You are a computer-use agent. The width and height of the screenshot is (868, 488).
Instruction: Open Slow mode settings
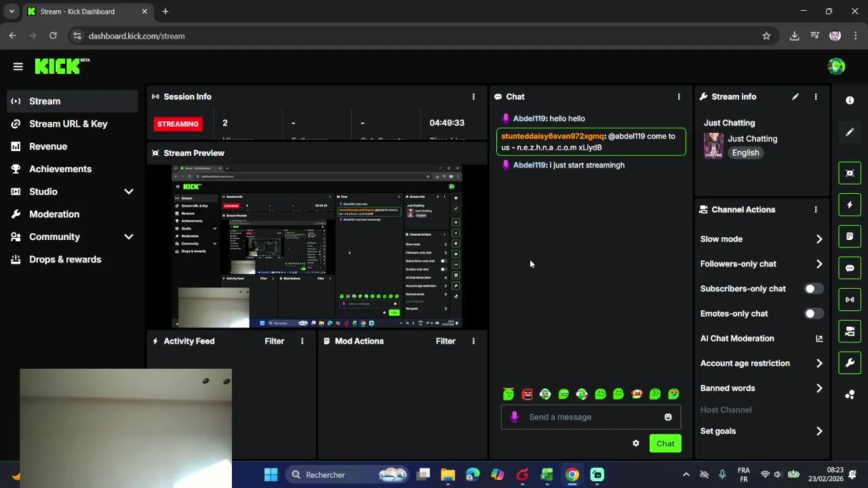[x=762, y=239]
